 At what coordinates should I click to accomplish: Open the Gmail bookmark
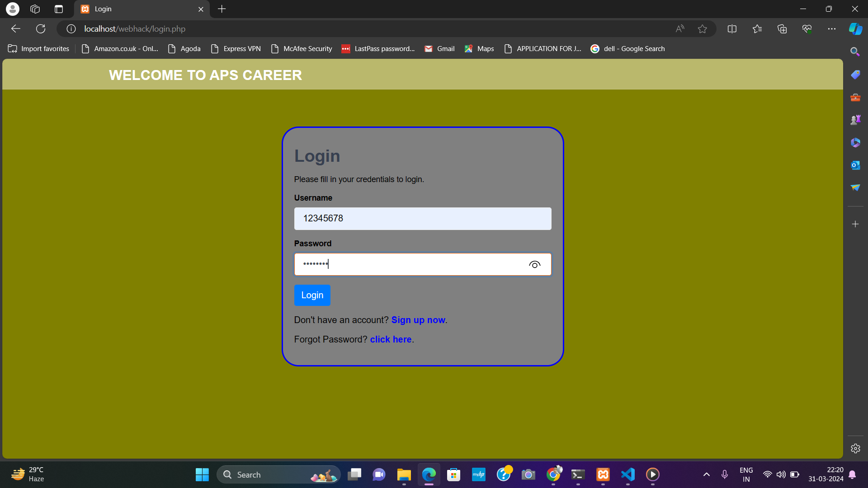pos(439,48)
